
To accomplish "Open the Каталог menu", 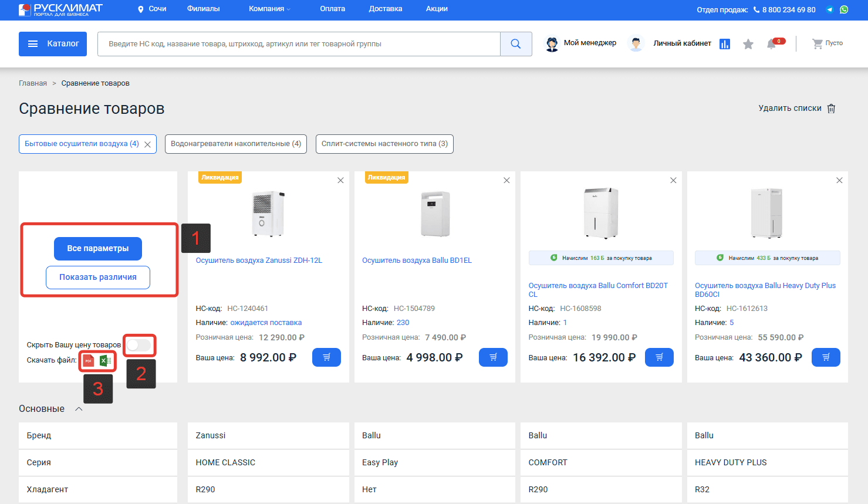I will point(53,44).
